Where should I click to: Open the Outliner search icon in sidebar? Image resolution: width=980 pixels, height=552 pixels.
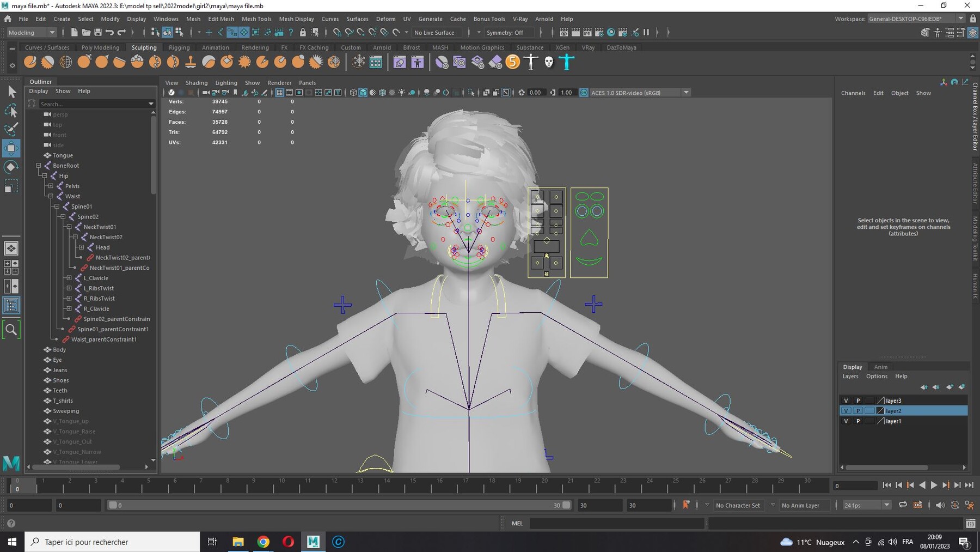(x=11, y=330)
